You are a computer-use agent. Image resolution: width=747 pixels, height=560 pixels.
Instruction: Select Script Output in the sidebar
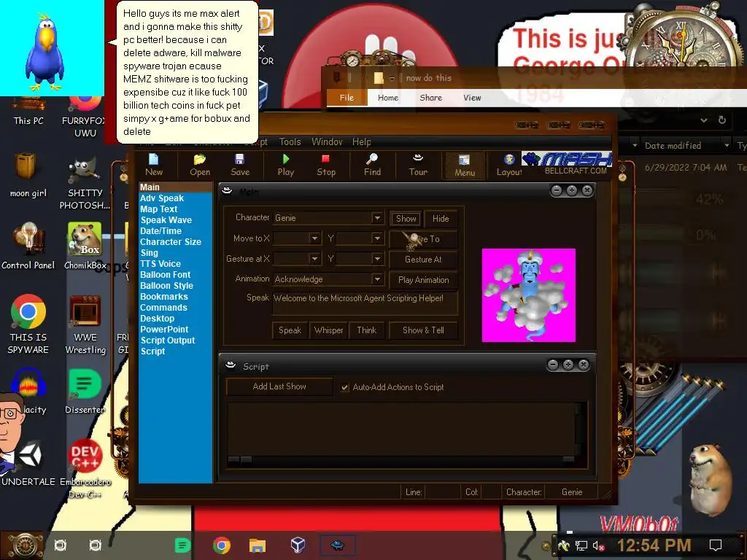(x=168, y=341)
